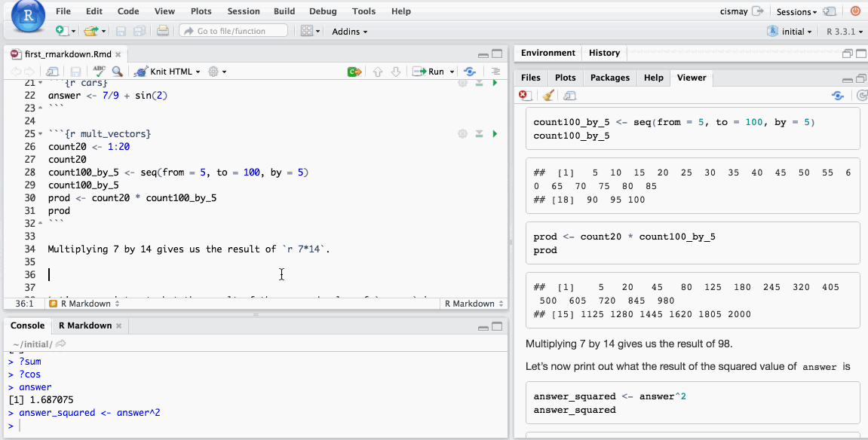
Task: Click the insert chunk green icon
Action: (354, 72)
